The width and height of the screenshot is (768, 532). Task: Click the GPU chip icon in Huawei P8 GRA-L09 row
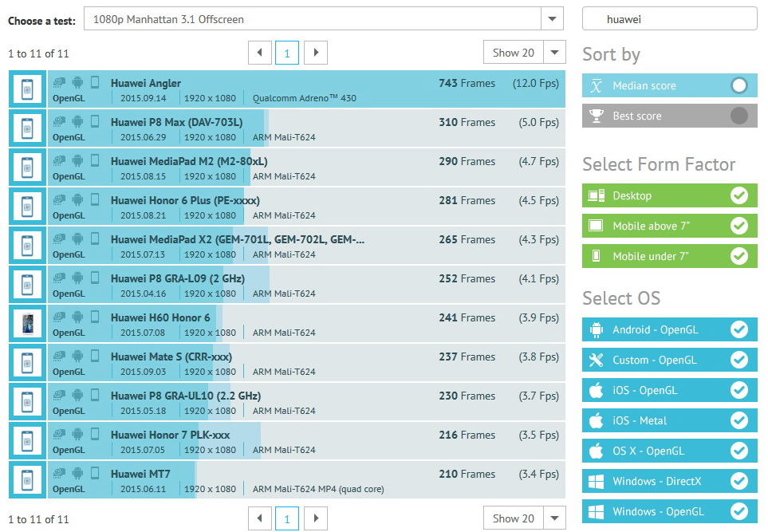[x=59, y=278]
